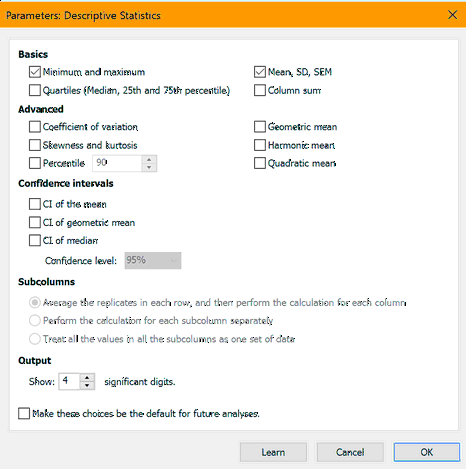Screen dimensions: 466x469
Task: Increase the percentile value with up arrow
Action: pyautogui.click(x=149, y=159)
